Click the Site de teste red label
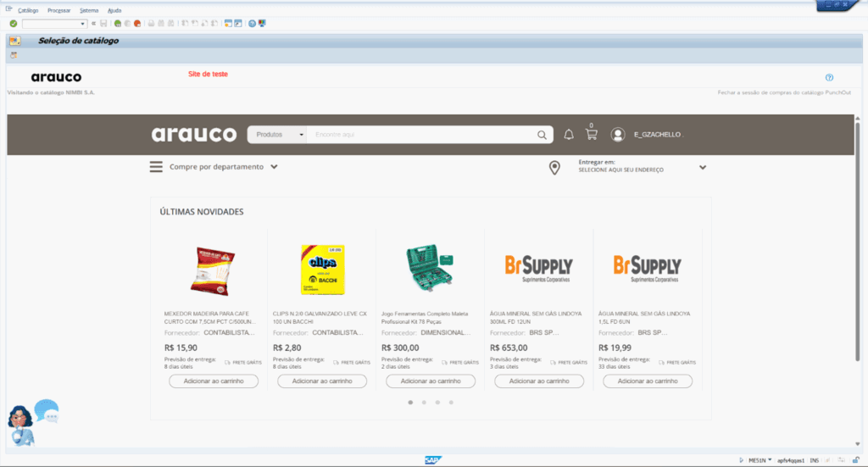This screenshot has height=467, width=868. click(x=208, y=74)
